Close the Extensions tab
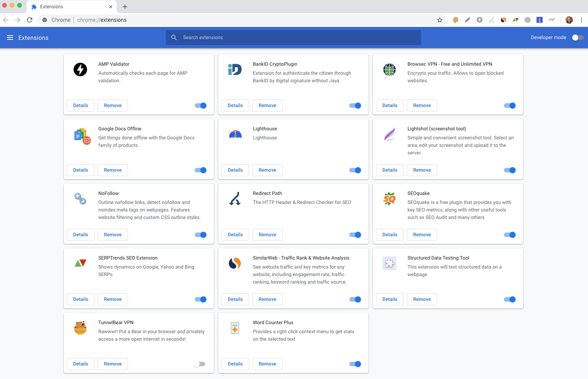The height and width of the screenshot is (379, 588). pyautogui.click(x=111, y=7)
